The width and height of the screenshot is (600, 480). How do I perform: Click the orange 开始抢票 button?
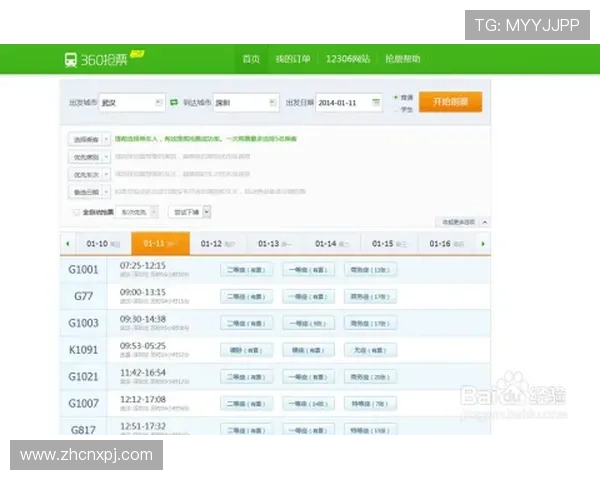450,102
